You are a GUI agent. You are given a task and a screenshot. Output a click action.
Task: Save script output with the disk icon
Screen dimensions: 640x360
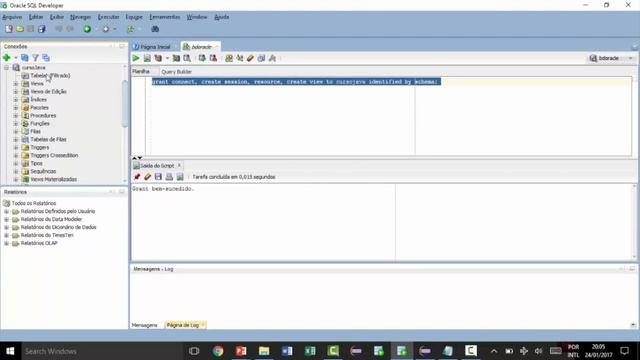[x=158, y=177]
